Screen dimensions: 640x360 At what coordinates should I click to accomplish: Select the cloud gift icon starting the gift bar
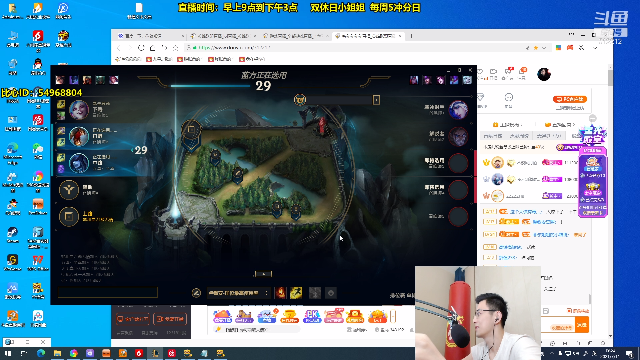pos(222,316)
